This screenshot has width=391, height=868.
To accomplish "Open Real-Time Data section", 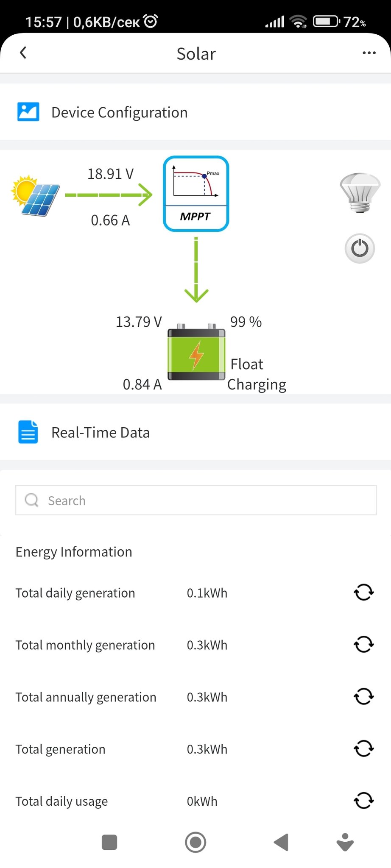I will tap(101, 432).
